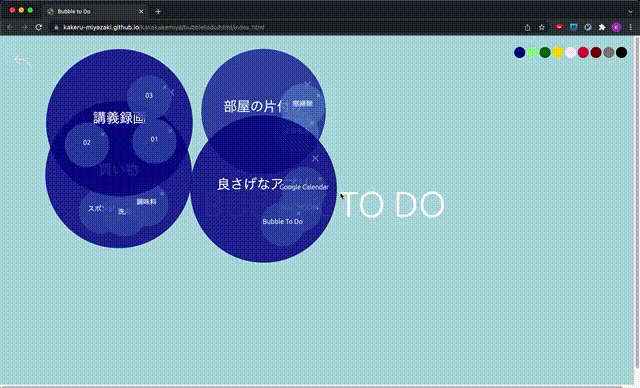Delete the 02 bubble with its X
Viewport: 640px width, 388px height.
103,134
